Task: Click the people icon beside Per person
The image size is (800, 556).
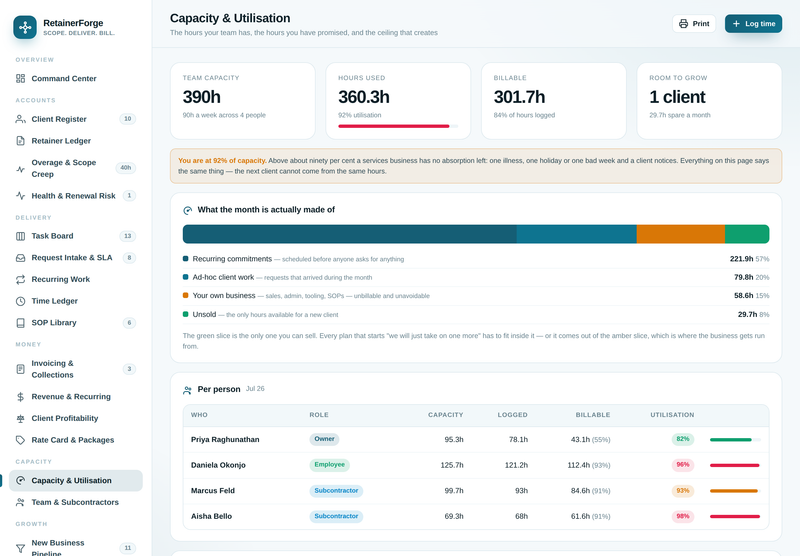Action: pos(187,390)
